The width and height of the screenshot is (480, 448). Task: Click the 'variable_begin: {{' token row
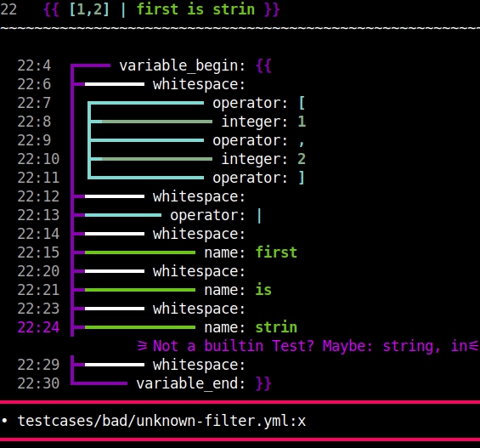pyautogui.click(x=195, y=65)
